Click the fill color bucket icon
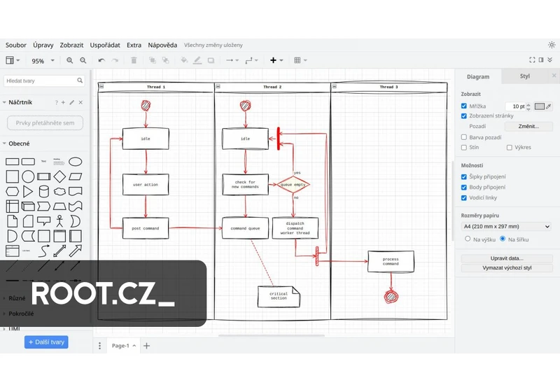Image resolution: width=560 pixels, height=392 pixels. coord(184,60)
